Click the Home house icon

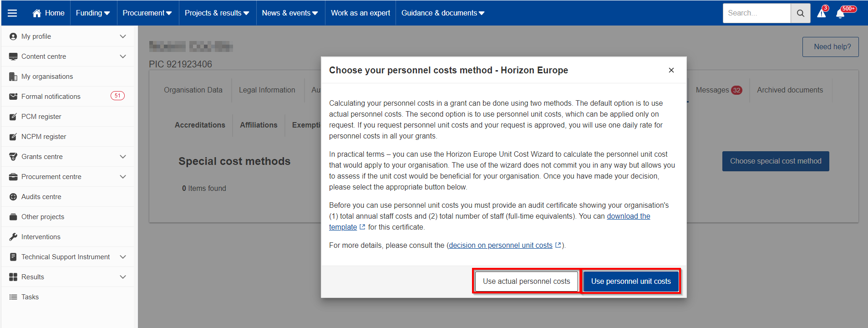click(x=37, y=13)
